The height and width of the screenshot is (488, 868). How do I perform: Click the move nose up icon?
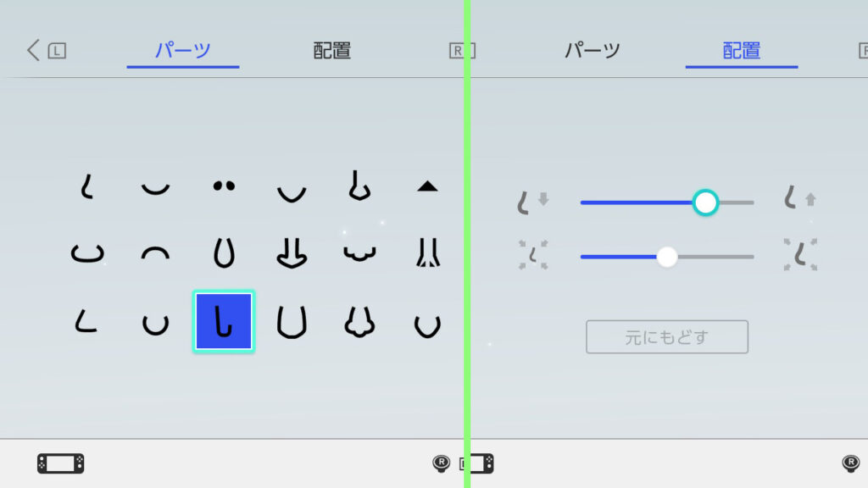point(800,199)
